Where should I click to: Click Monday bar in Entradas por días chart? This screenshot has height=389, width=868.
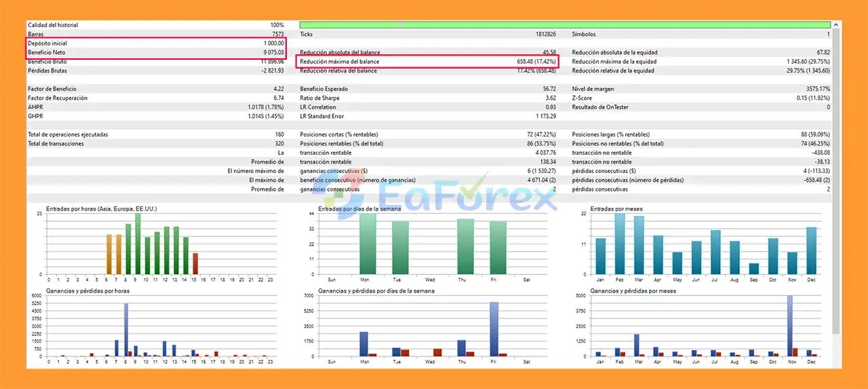pos(367,244)
